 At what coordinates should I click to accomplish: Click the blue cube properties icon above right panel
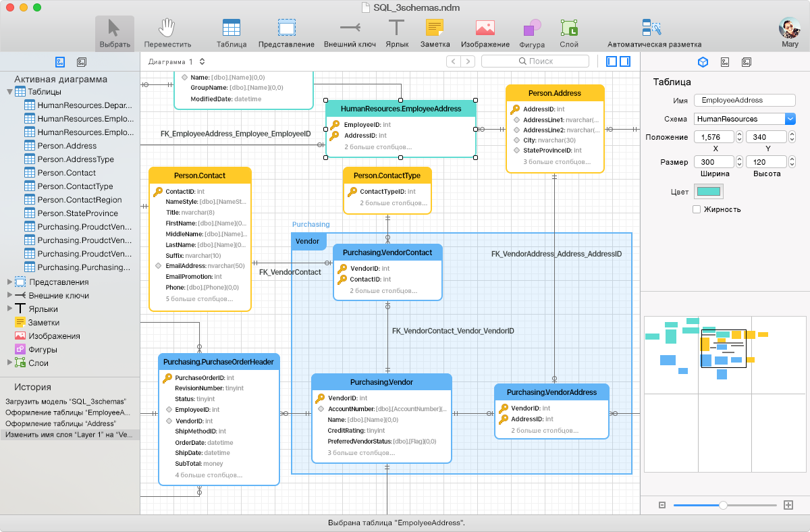click(x=703, y=61)
